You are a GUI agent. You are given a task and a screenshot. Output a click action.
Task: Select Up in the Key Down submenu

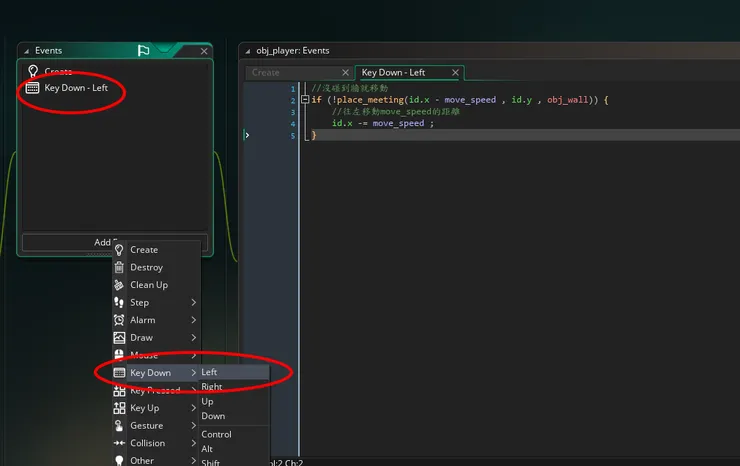tap(235, 401)
